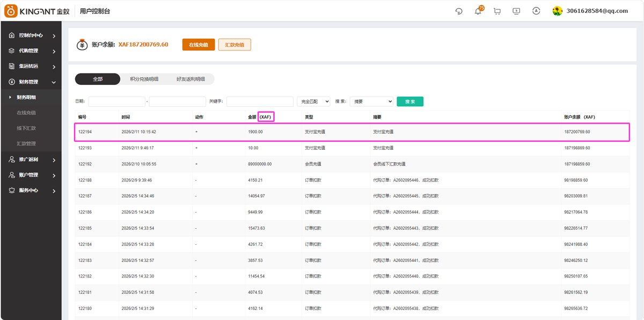This screenshot has width=644, height=320.
Task: Click the circled A language icon
Action: (536, 11)
